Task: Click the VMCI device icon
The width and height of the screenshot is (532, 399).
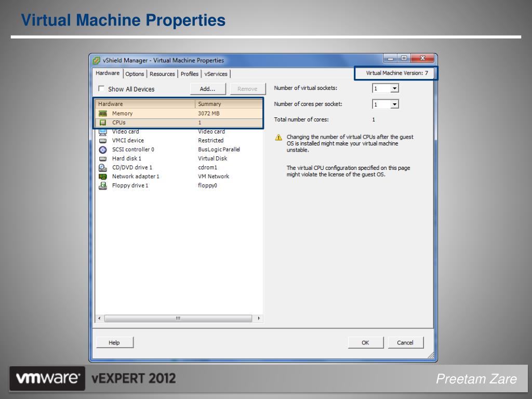Action: click(x=103, y=140)
